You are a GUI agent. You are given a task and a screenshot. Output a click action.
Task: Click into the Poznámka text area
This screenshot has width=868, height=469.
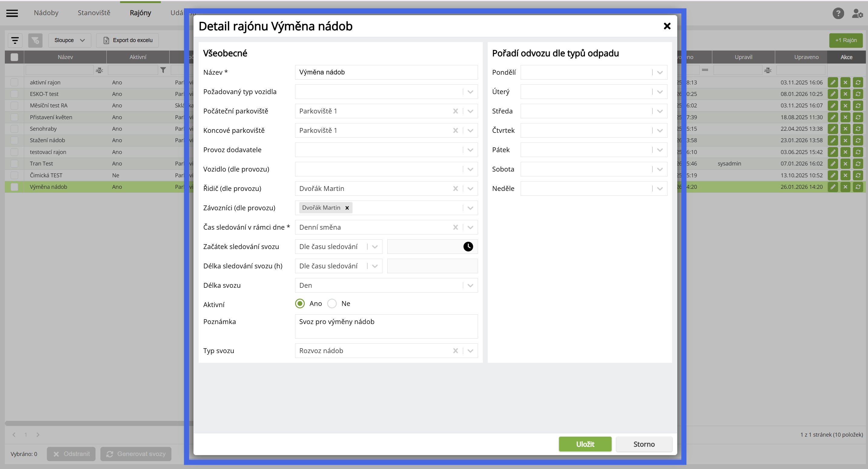coord(386,326)
